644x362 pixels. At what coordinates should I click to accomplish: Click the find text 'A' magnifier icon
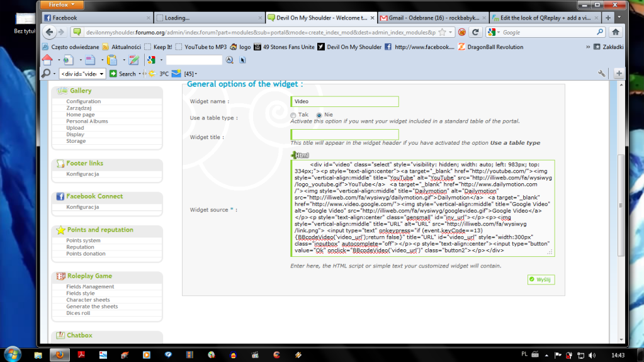(229, 60)
